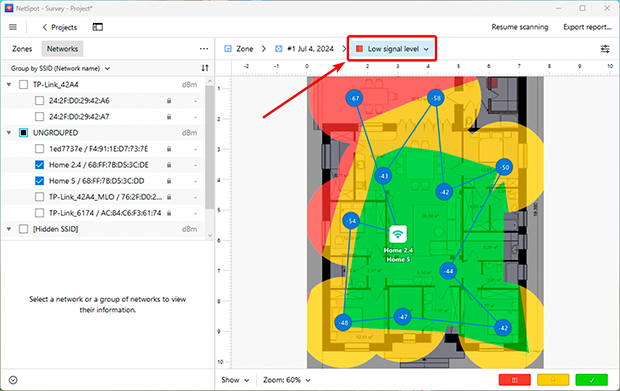Select the -44 dBm sample point
Image resolution: width=620 pixels, height=391 pixels.
[448, 271]
